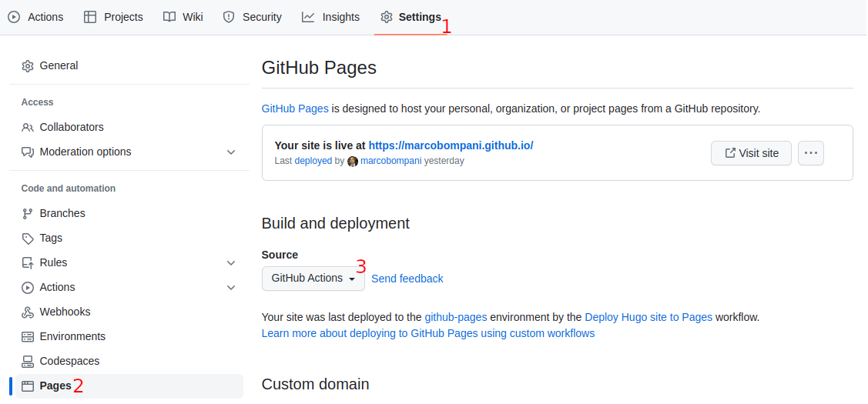Click the Environments server icon

click(28, 336)
